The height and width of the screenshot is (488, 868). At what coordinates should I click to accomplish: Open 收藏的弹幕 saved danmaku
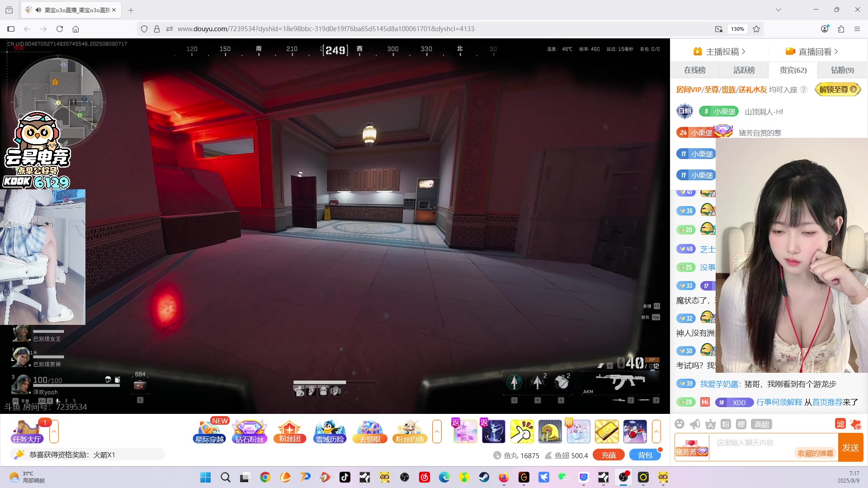[815, 453]
